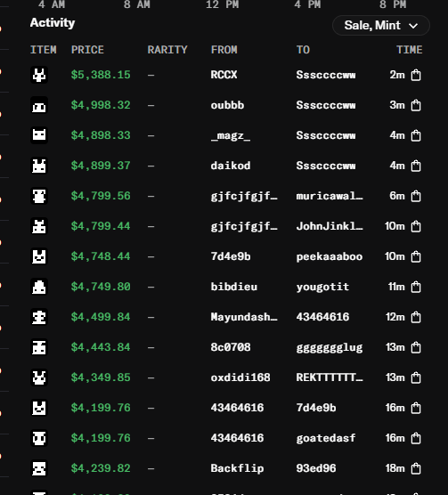This screenshot has width=448, height=495.
Task: Open buyer profile yougotit
Action: (322, 287)
